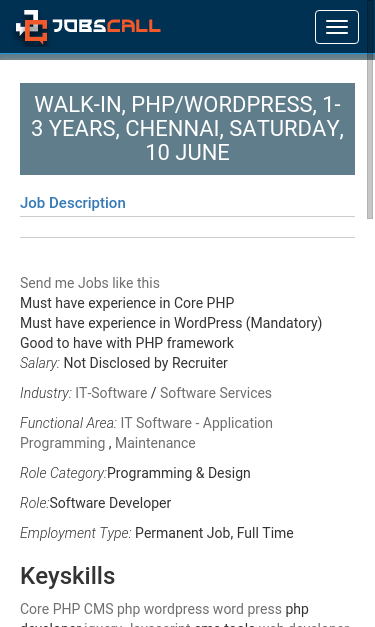Click the Software Developer role text

(110, 503)
